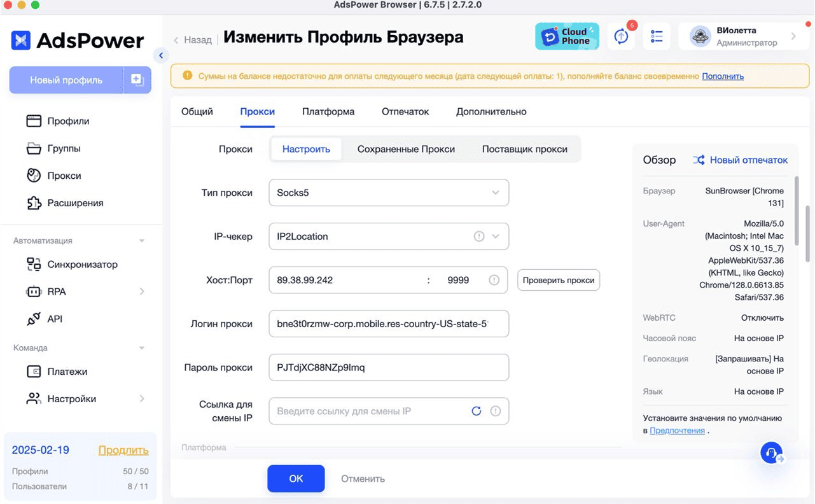Click the API plug icon
815x504 pixels.
pos(34,319)
